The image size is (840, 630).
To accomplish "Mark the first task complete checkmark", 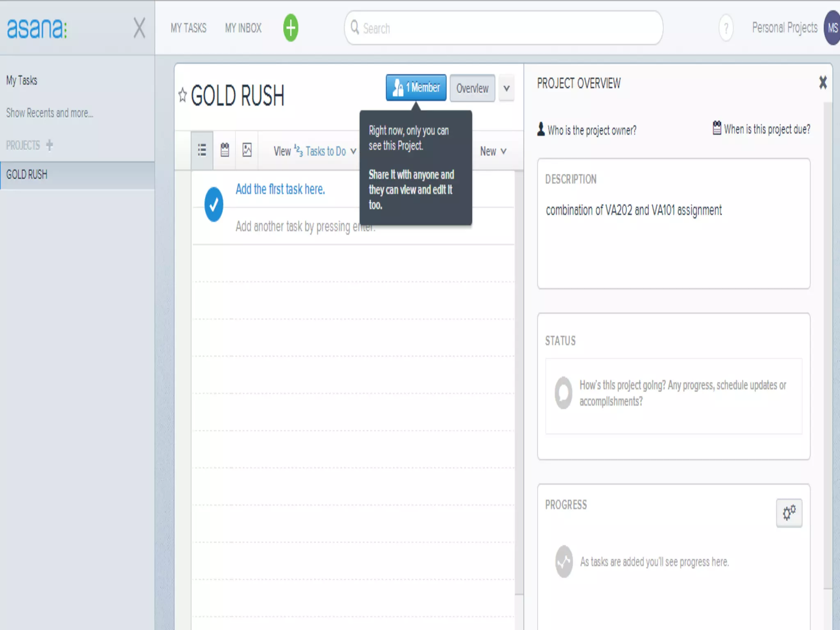I will point(214,205).
